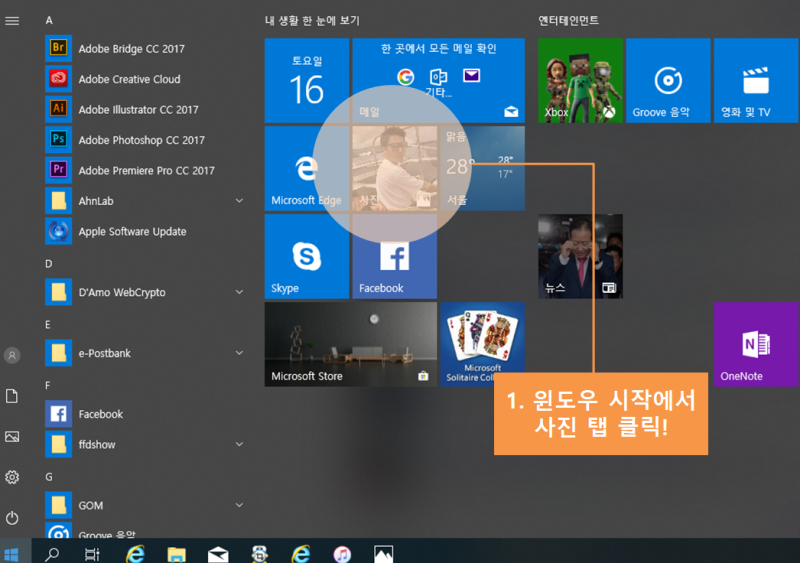Screen dimensions: 800x563
Task: Open the 영화 및 TV tile
Action: click(756, 80)
